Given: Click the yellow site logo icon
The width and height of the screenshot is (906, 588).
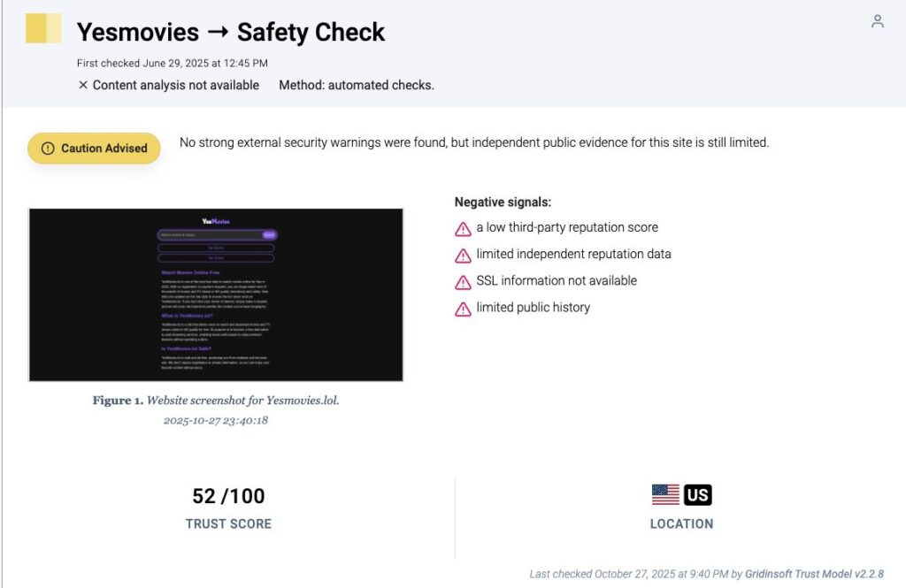Looking at the screenshot, I should [x=43, y=28].
